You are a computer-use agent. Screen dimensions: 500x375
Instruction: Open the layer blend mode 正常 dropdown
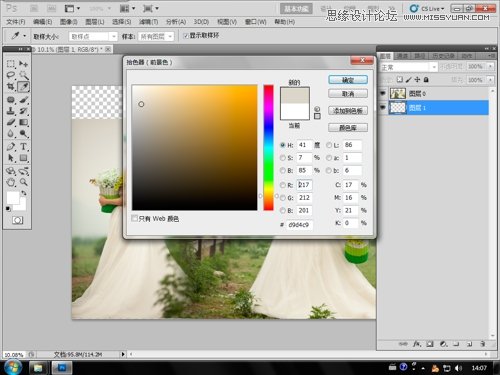coord(409,67)
